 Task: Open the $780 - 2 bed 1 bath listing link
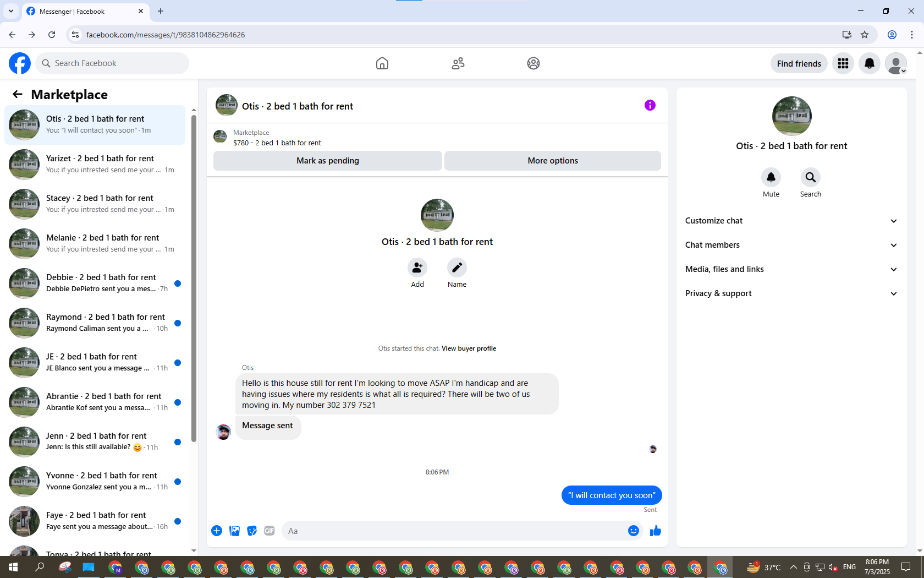pos(277,143)
